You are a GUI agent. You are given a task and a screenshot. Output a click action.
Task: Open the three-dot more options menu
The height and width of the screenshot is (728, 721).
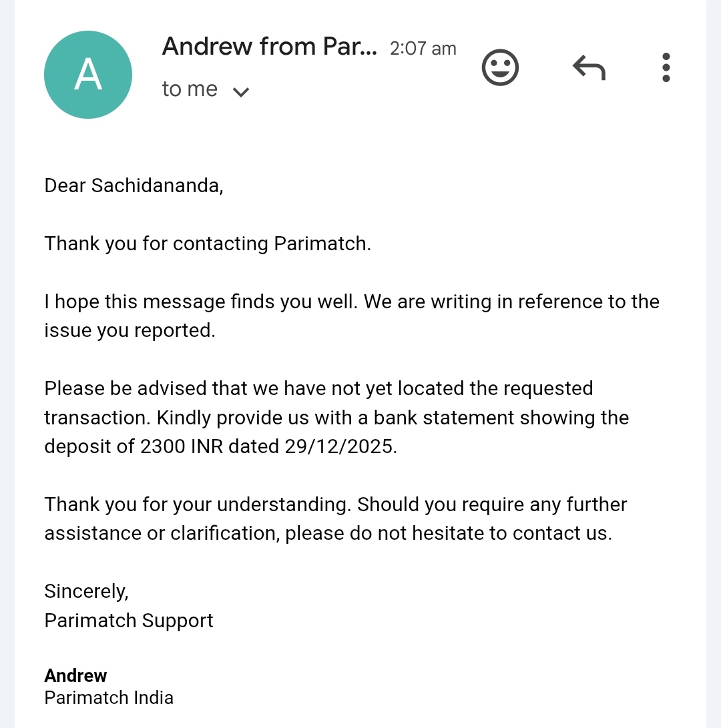pos(666,67)
